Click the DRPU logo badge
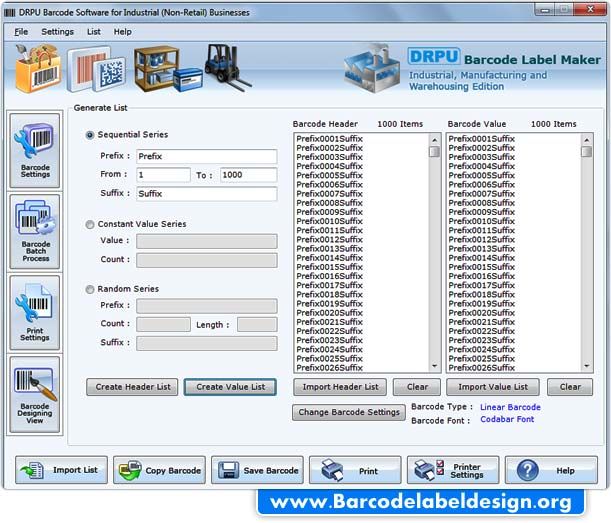The height and width of the screenshot is (523, 611). 434,57
